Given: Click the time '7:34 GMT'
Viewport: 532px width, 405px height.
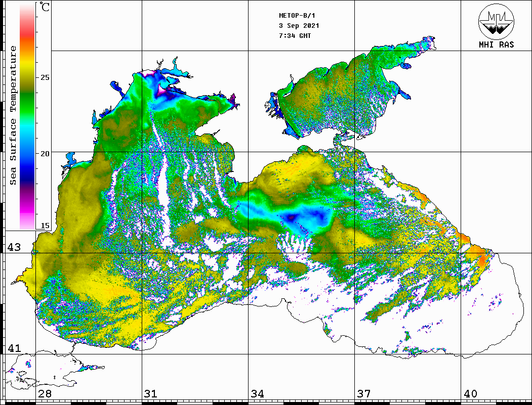Looking at the screenshot, I should click(x=295, y=35).
